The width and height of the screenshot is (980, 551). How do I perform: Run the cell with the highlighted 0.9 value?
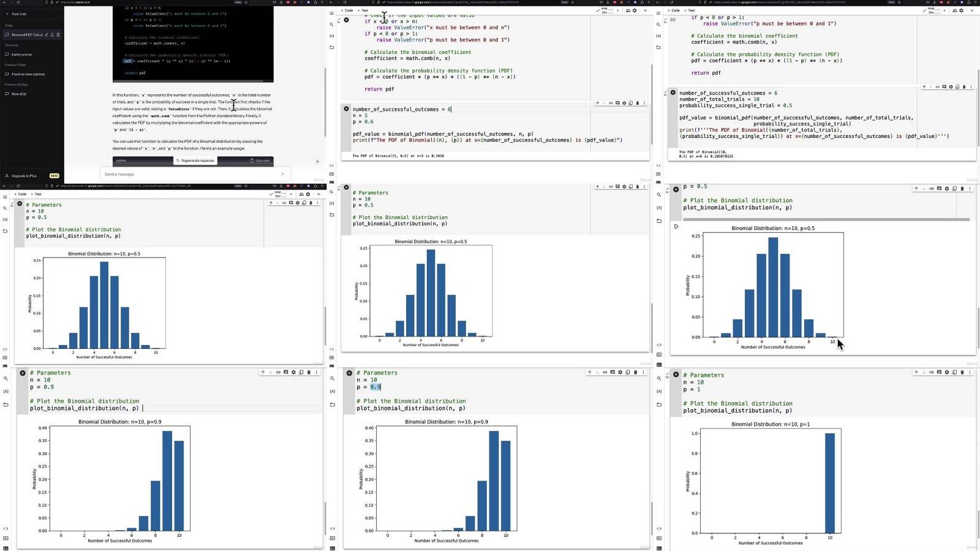pos(349,373)
